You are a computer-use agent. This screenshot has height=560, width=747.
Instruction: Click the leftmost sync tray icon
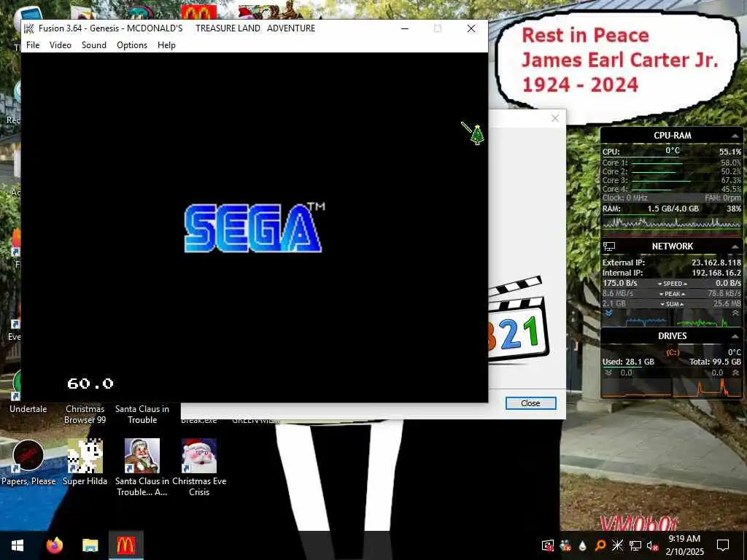pos(548,545)
